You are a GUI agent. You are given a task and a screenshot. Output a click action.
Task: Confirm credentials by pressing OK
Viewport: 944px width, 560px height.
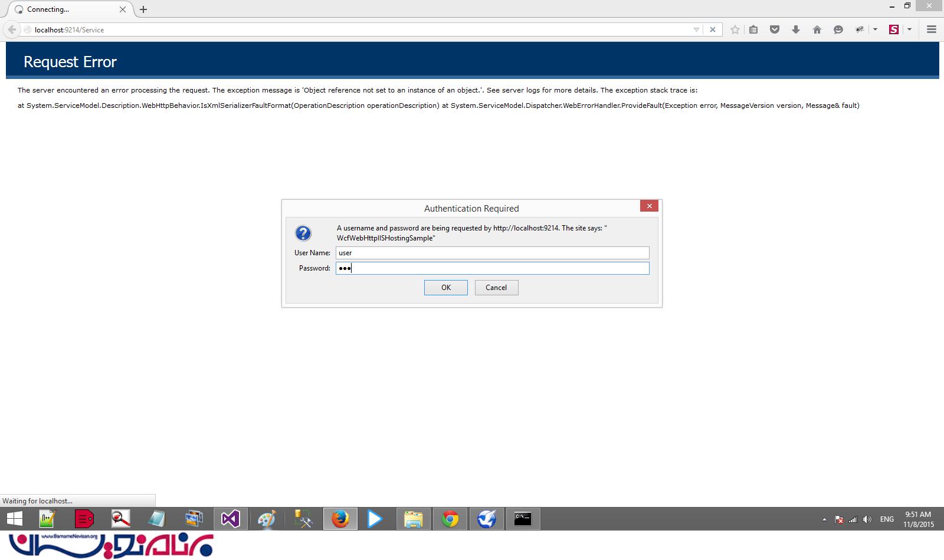pyautogui.click(x=445, y=288)
